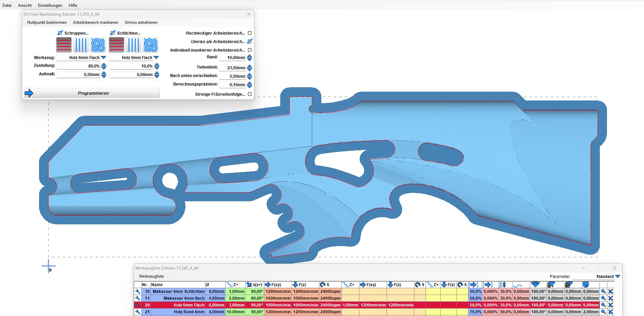Image resolution: width=644 pixels, height=316 pixels.
Task: Open Schlichten Werkzeug dropdown
Action: tap(156, 58)
